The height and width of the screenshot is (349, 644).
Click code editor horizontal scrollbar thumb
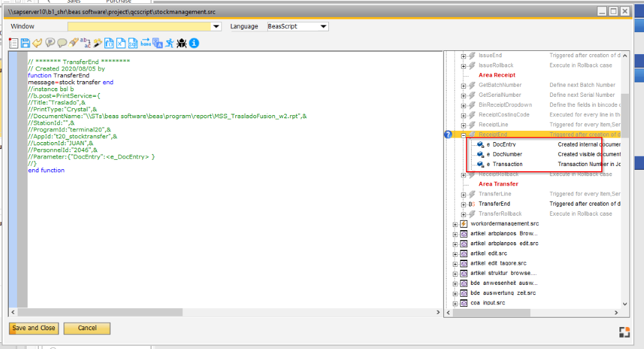[100, 313]
